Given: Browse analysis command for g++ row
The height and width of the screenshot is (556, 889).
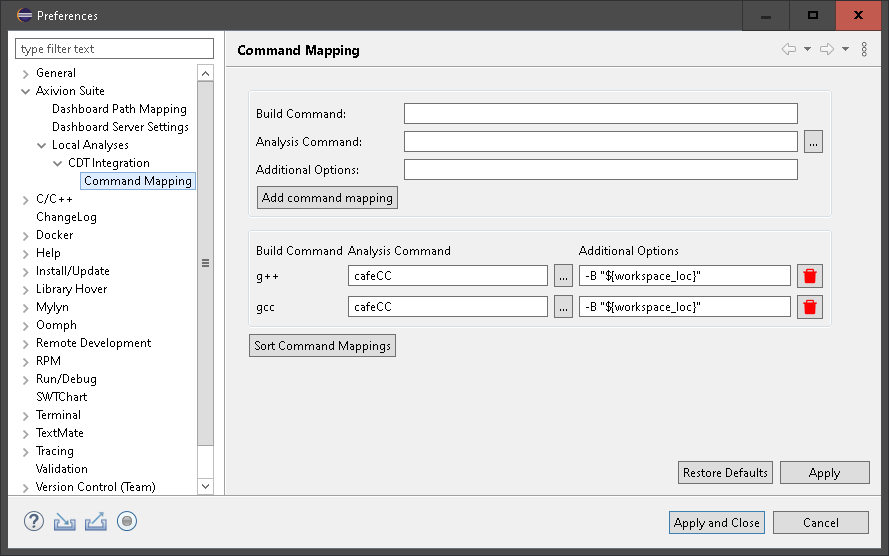Looking at the screenshot, I should [x=563, y=276].
